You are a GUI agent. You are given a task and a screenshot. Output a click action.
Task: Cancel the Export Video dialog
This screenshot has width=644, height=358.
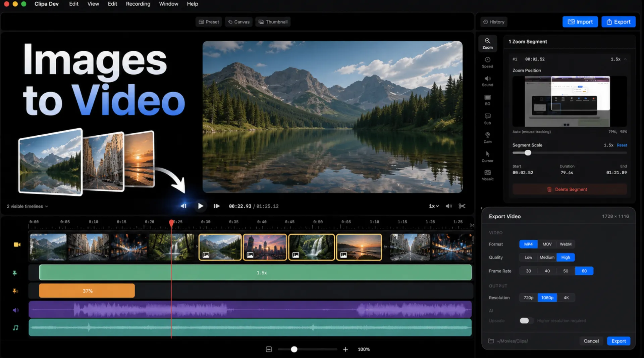(591, 341)
